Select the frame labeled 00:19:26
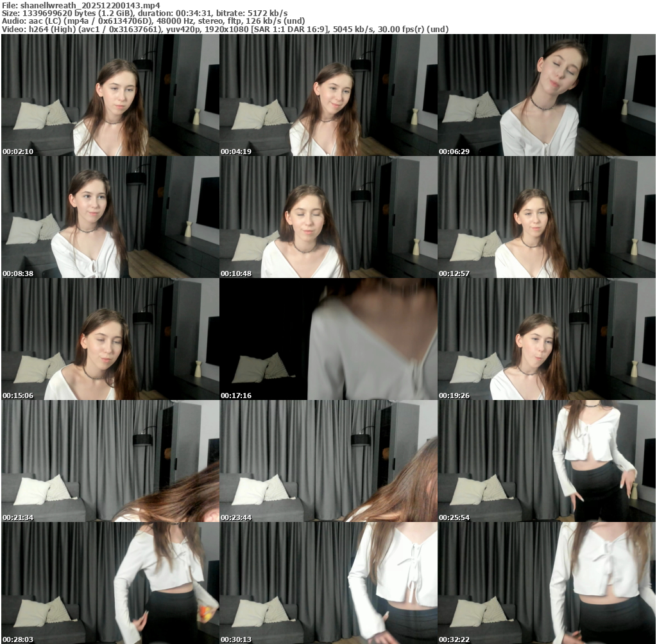 (x=547, y=339)
